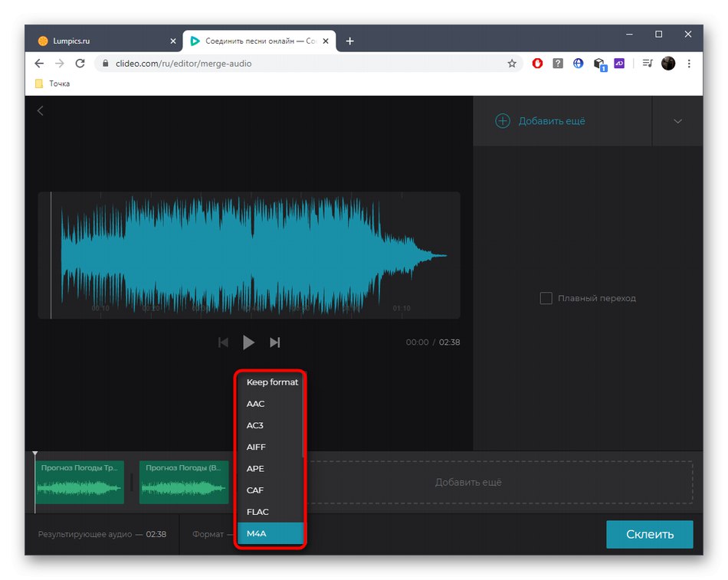Reload the page with the refresh icon
This screenshot has width=728, height=580.
(x=80, y=64)
